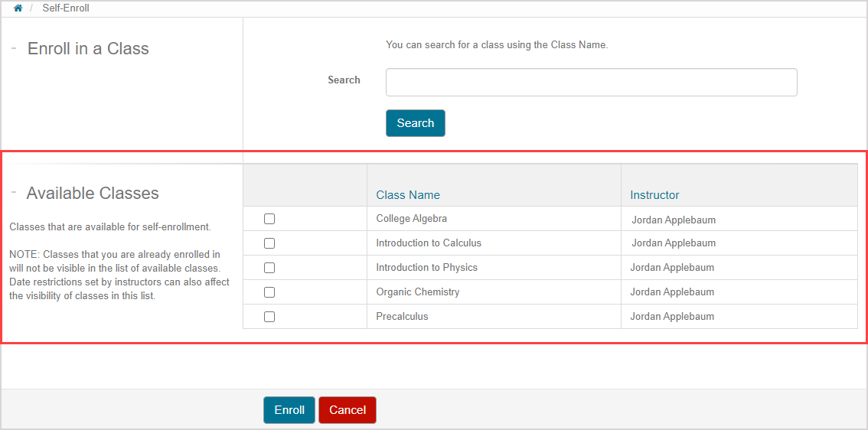Click the Organic Chemistry class name
Image resolution: width=868 pixels, height=430 pixels.
[417, 292]
